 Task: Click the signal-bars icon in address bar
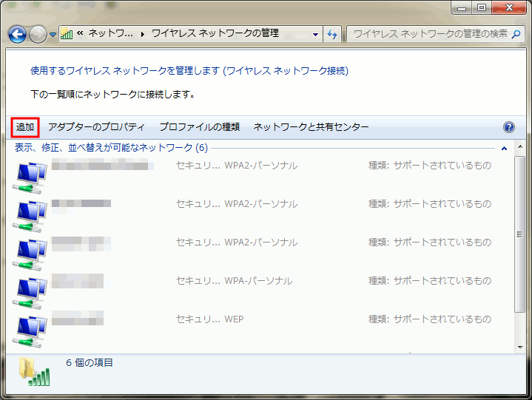pos(67,34)
